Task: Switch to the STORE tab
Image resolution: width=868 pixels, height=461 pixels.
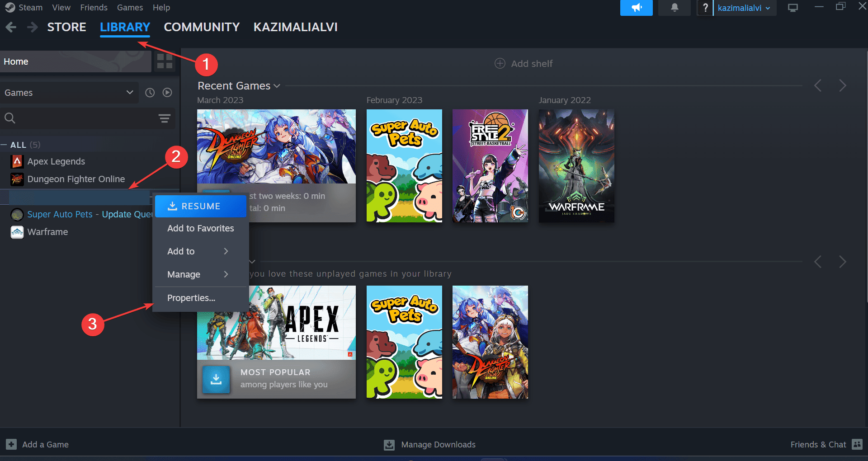Action: (x=66, y=27)
